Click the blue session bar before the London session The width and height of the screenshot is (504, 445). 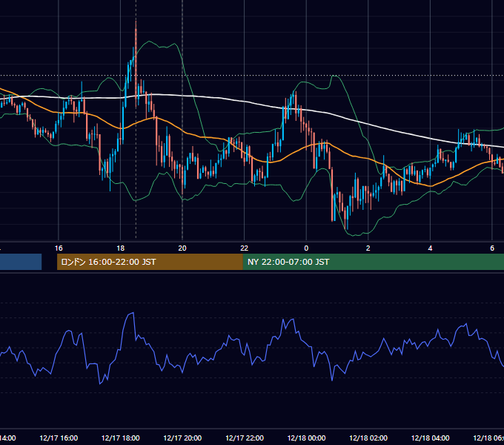pos(21,262)
